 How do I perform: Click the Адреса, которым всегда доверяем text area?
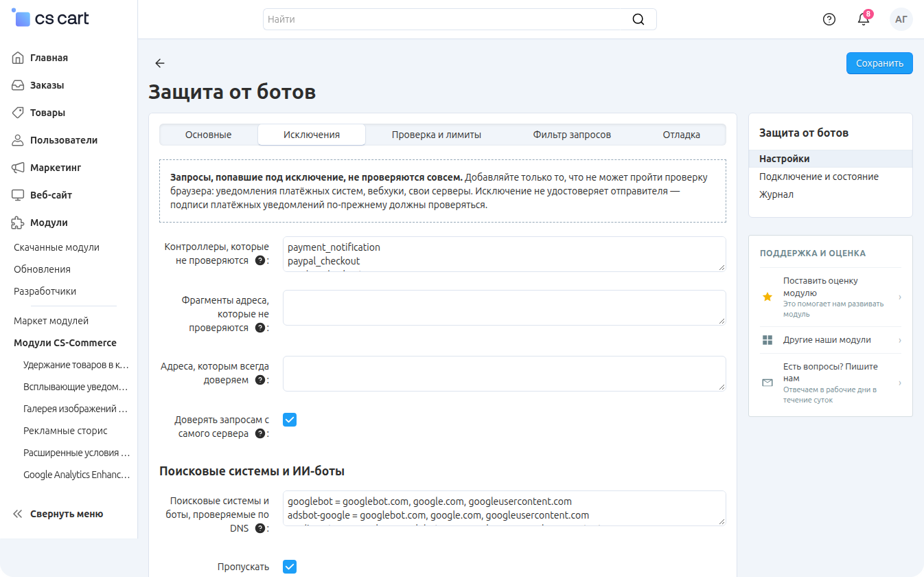(505, 374)
